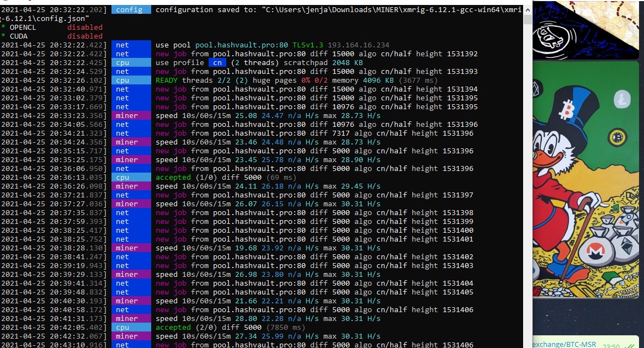Click height 1531402 value
This screenshot has height=348, width=644.
[x=457, y=256]
